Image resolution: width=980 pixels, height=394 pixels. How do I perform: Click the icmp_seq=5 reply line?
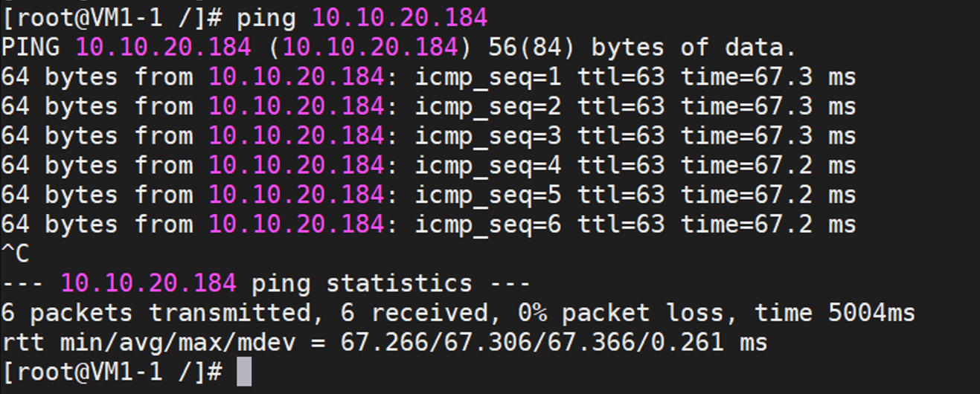pyautogui.click(x=429, y=195)
